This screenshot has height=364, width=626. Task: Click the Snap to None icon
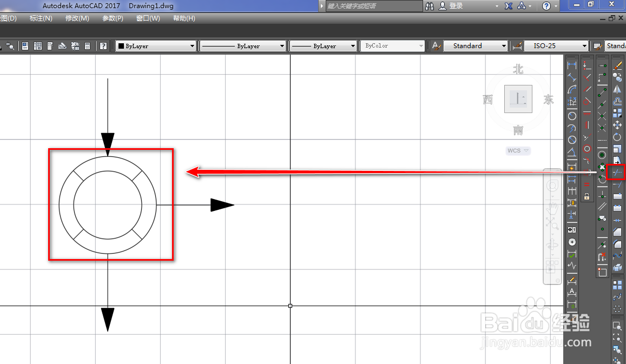coord(602,257)
